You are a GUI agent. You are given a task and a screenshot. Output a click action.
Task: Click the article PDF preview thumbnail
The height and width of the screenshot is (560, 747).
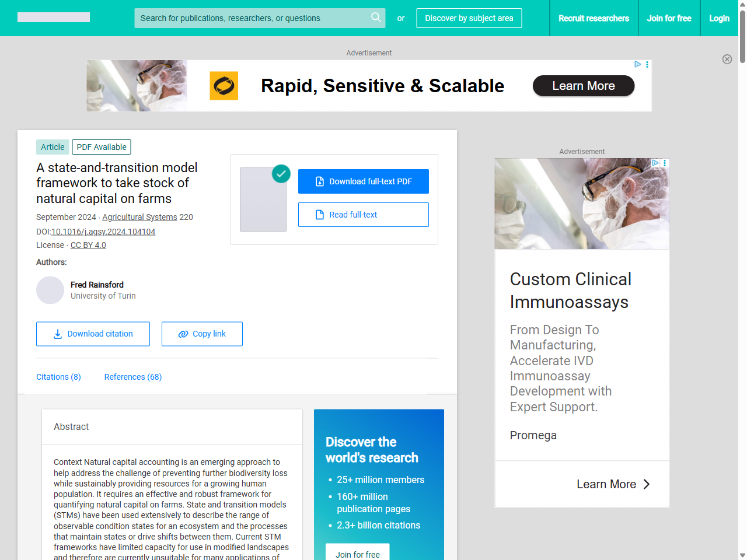point(263,199)
